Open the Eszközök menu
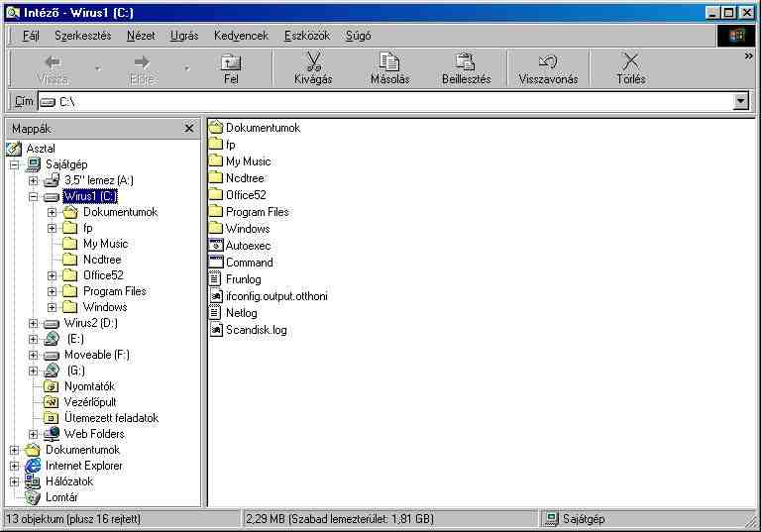 coord(306,36)
